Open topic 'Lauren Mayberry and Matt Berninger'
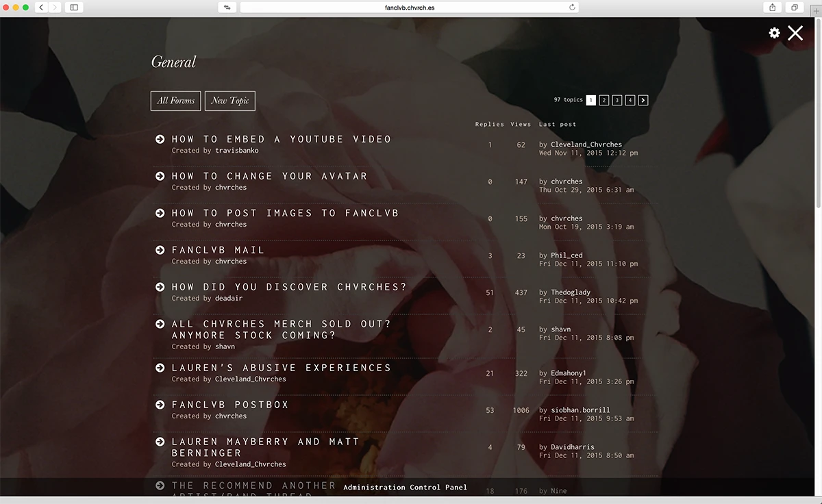The width and height of the screenshot is (822, 504). coord(266,447)
